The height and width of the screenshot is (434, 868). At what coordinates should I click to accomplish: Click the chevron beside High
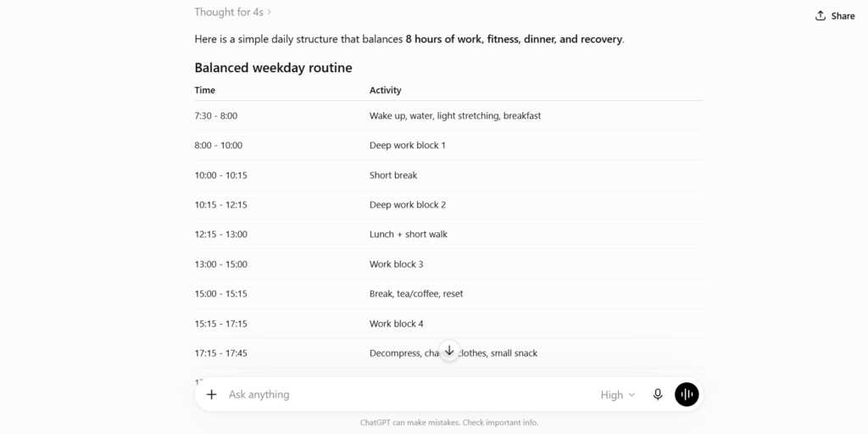click(x=632, y=395)
